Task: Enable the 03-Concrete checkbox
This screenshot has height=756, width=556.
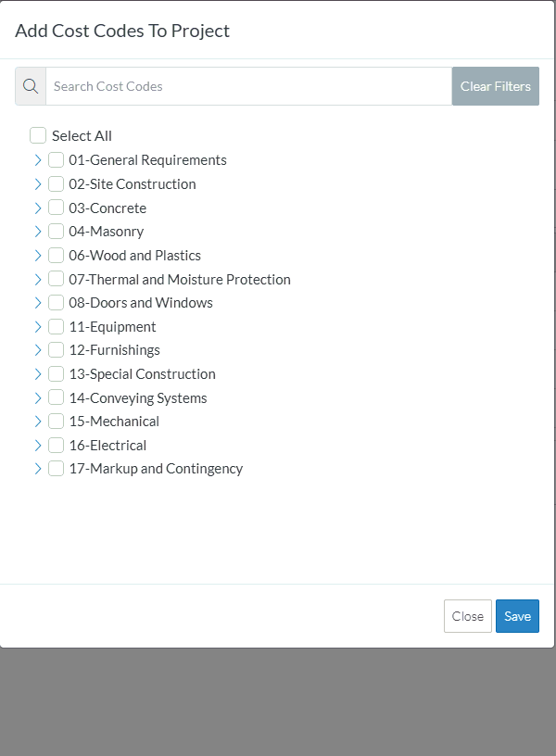Action: [x=56, y=208]
